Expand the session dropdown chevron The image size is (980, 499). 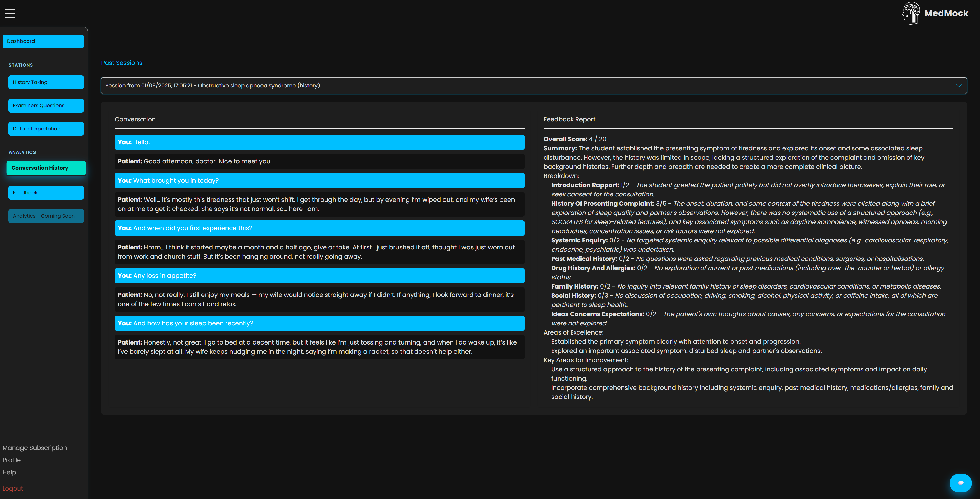(959, 86)
